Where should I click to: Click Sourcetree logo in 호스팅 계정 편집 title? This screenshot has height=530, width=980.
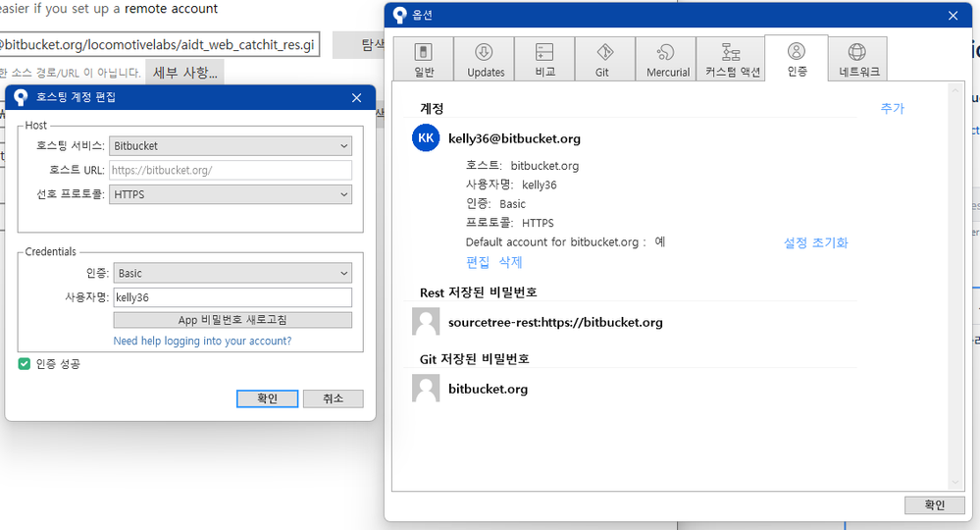[21, 97]
